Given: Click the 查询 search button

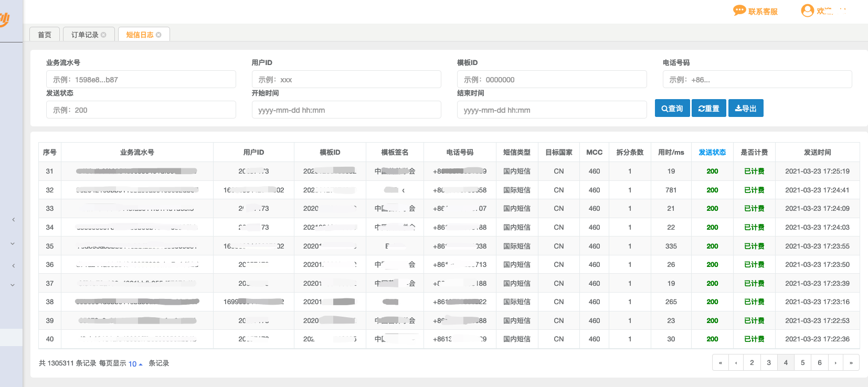Looking at the screenshot, I should tap(672, 108).
